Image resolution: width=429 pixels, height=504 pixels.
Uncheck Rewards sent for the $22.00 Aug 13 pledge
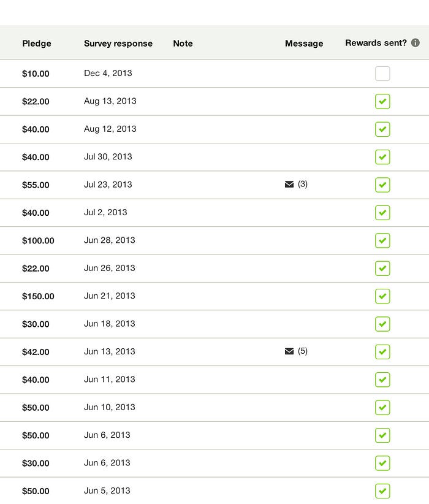click(x=382, y=101)
